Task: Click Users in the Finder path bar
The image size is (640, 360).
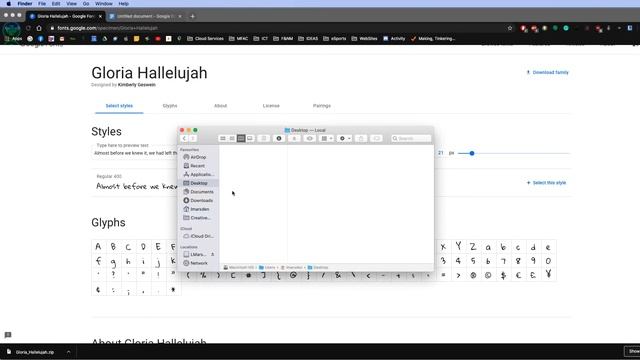Action: pos(267,267)
